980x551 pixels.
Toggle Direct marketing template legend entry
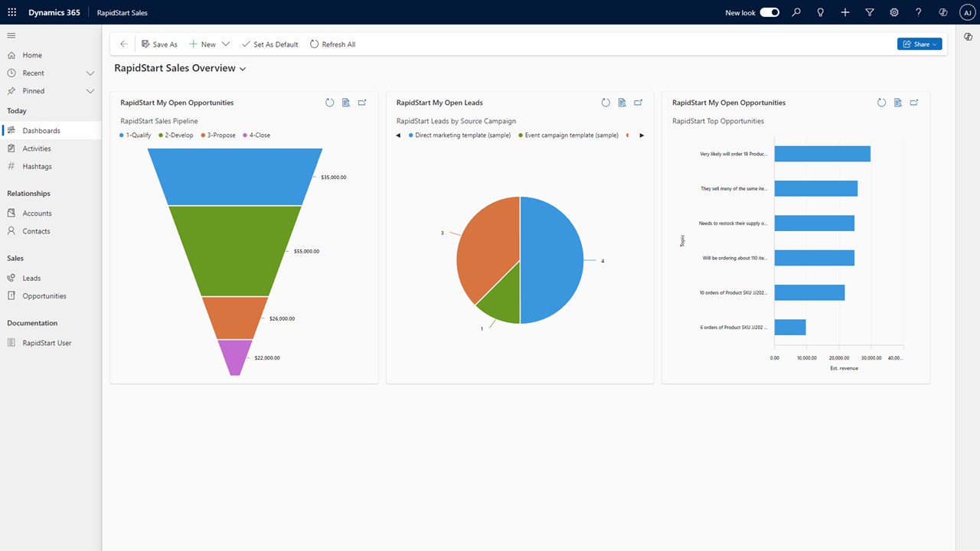pos(459,135)
